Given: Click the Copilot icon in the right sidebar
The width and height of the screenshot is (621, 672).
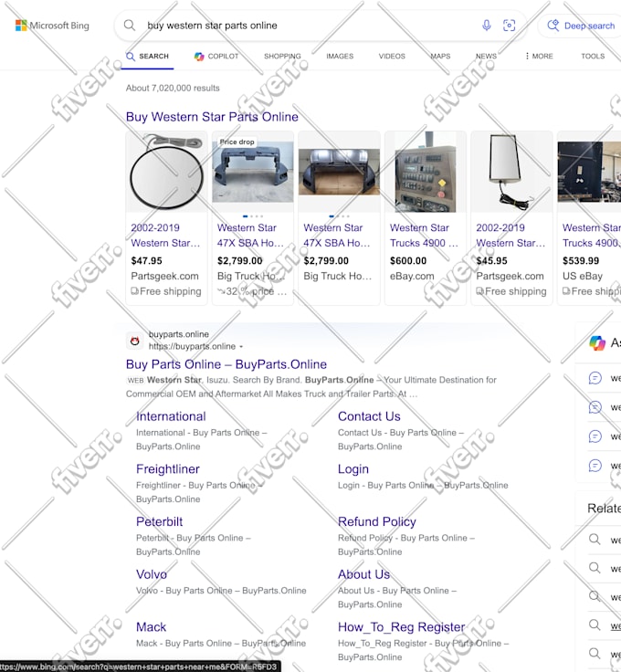Looking at the screenshot, I should click(x=597, y=343).
